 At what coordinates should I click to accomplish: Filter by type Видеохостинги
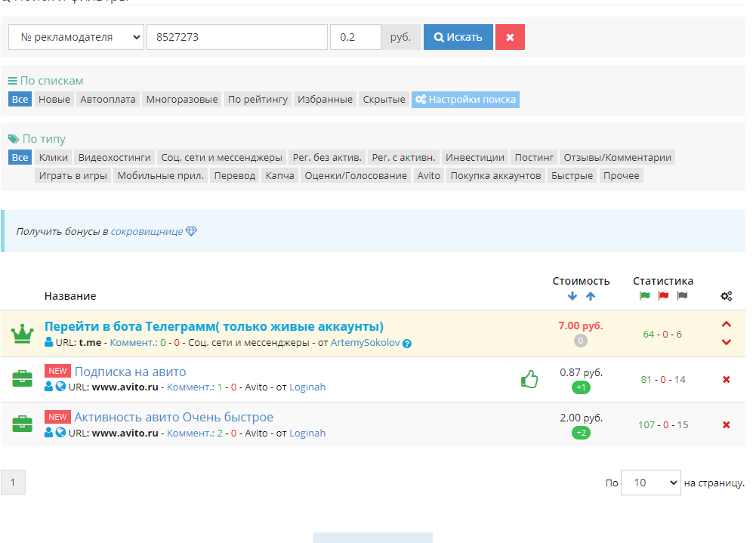pyautogui.click(x=114, y=157)
